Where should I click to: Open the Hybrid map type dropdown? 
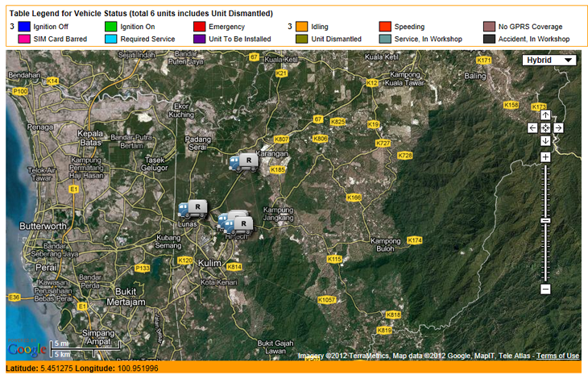[549, 60]
